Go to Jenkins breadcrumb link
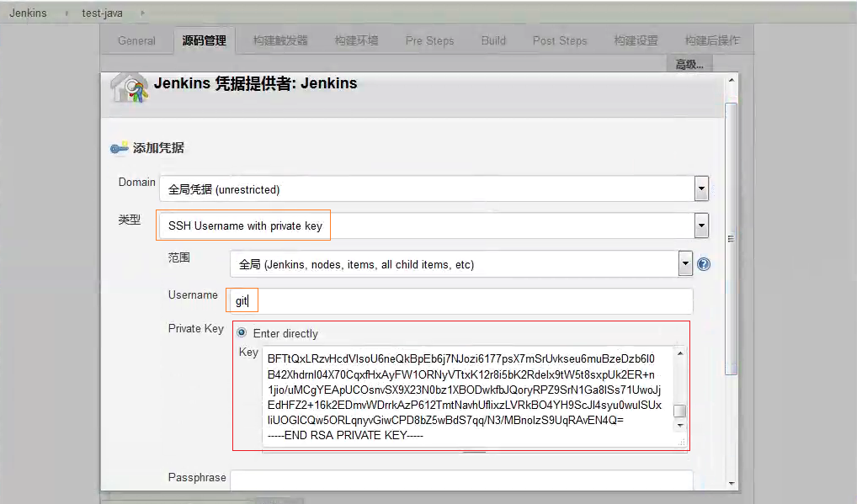862x504 pixels. (28, 13)
